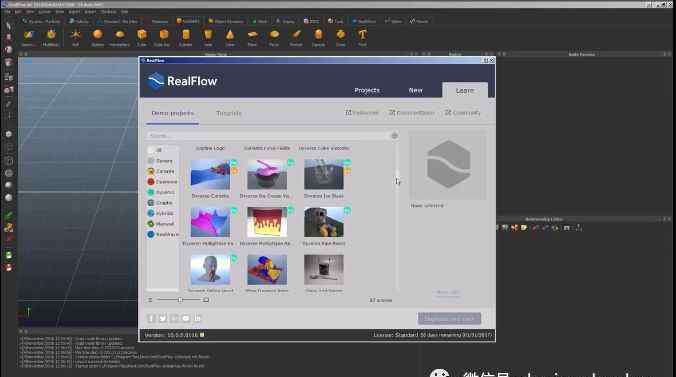
Task: Filter demo projects by Hybrido category
Action: pos(162,213)
